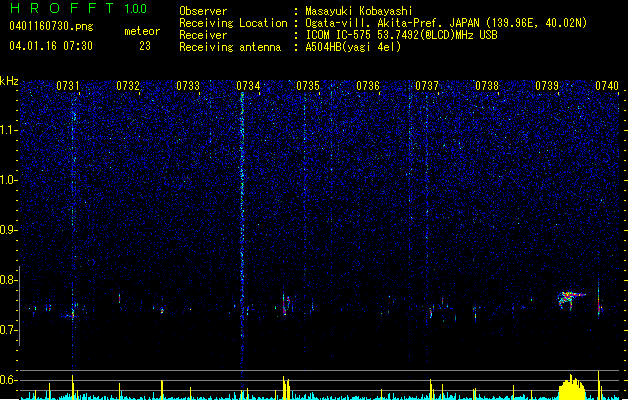Click the 0737 time marker

tap(427, 85)
